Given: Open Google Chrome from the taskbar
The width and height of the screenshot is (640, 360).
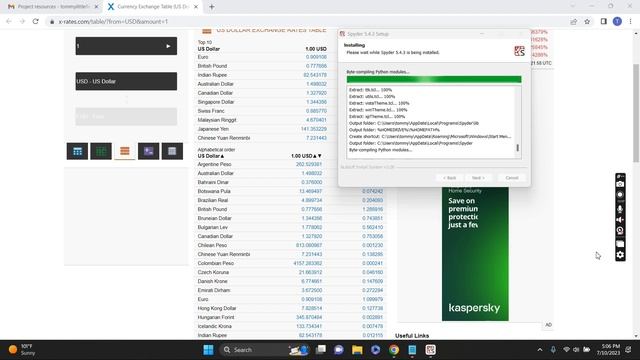Looking at the screenshot, I should click(x=393, y=350).
